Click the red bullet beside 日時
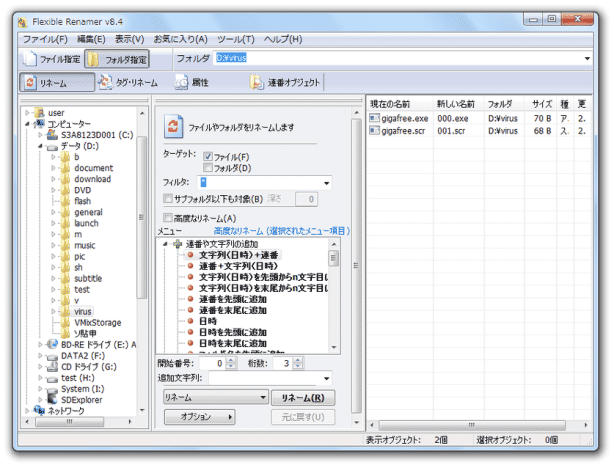 coord(191,321)
